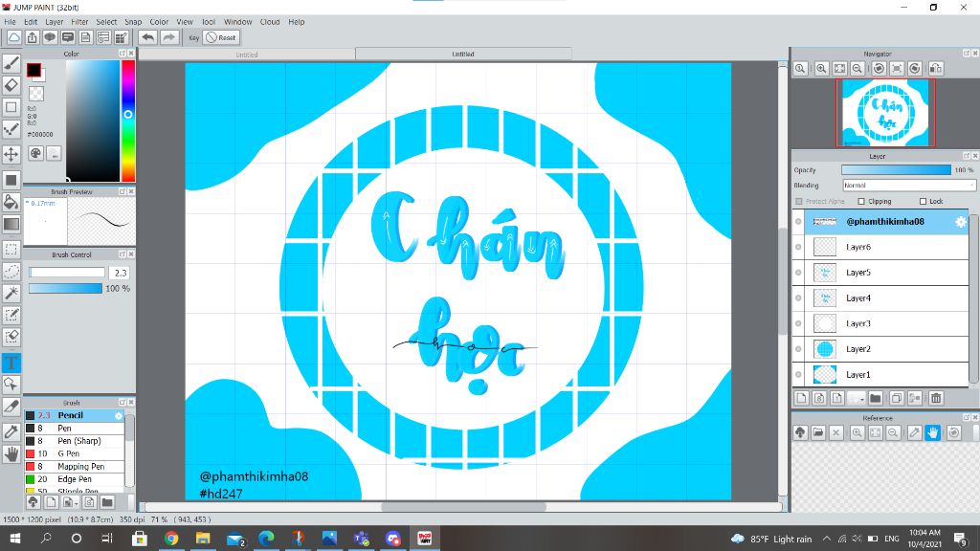Image resolution: width=980 pixels, height=551 pixels.
Task: Select the Edge Pen brush
Action: click(75, 479)
